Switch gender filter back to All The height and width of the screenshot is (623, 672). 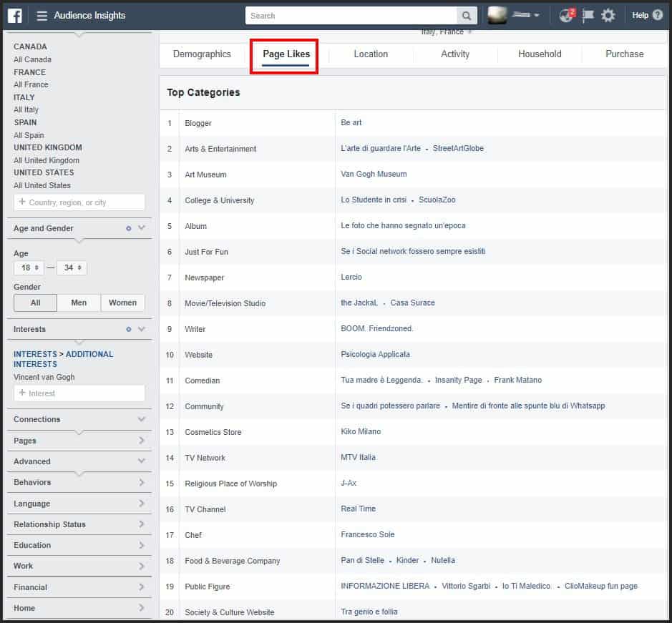[35, 303]
